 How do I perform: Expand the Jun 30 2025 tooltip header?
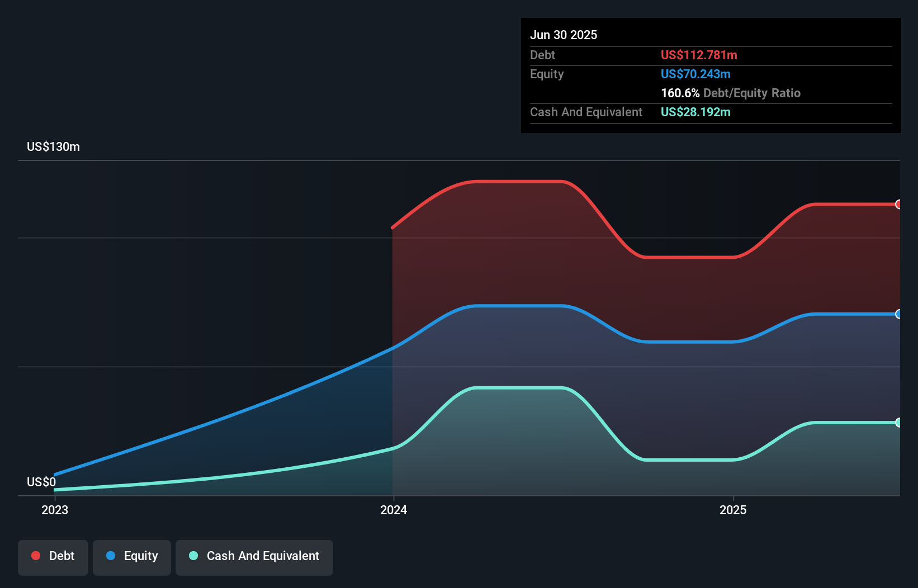[x=564, y=35]
